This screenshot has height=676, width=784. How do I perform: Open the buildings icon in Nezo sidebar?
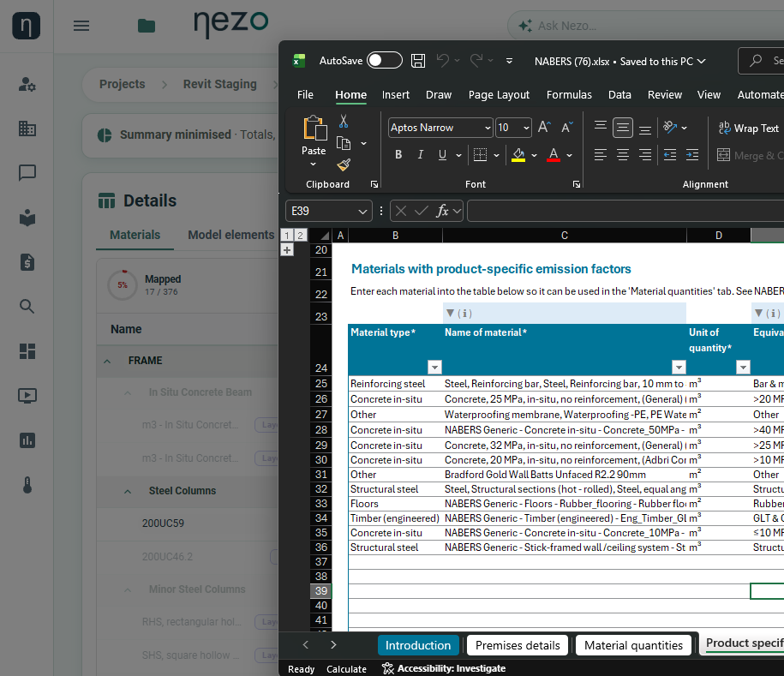27,129
